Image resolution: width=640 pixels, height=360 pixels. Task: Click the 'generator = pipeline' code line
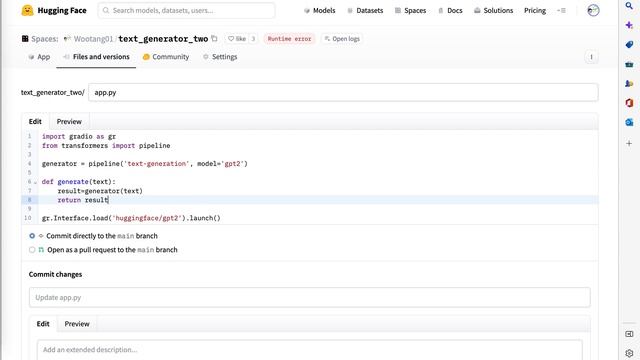pyautogui.click(x=144, y=164)
